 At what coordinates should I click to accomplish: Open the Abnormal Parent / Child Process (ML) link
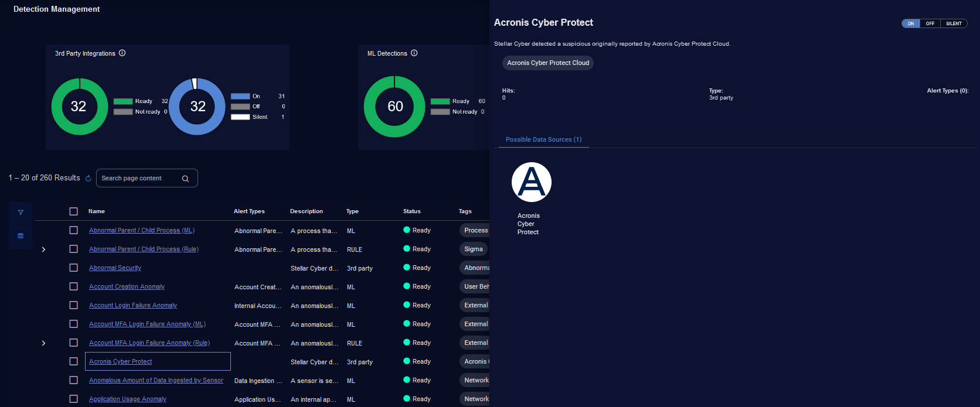tap(142, 230)
